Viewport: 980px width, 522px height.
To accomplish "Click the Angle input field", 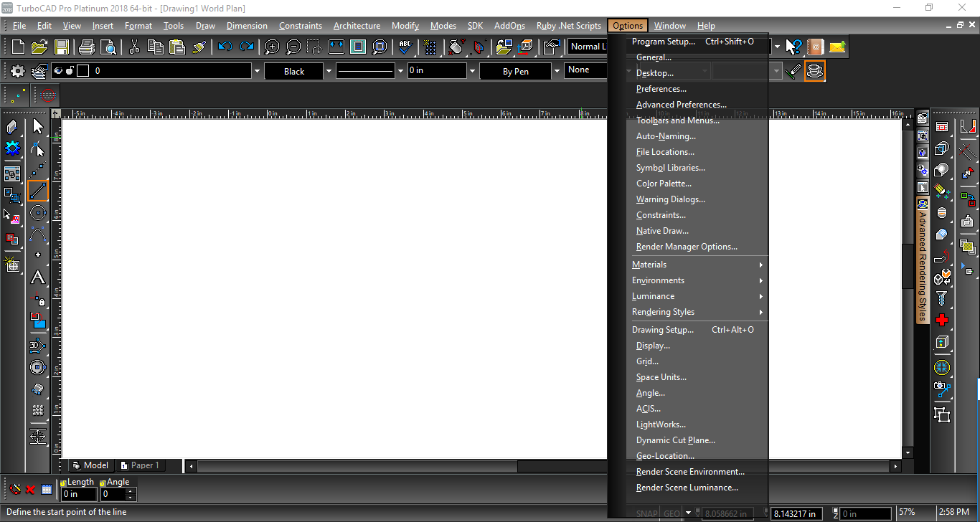I will point(113,494).
